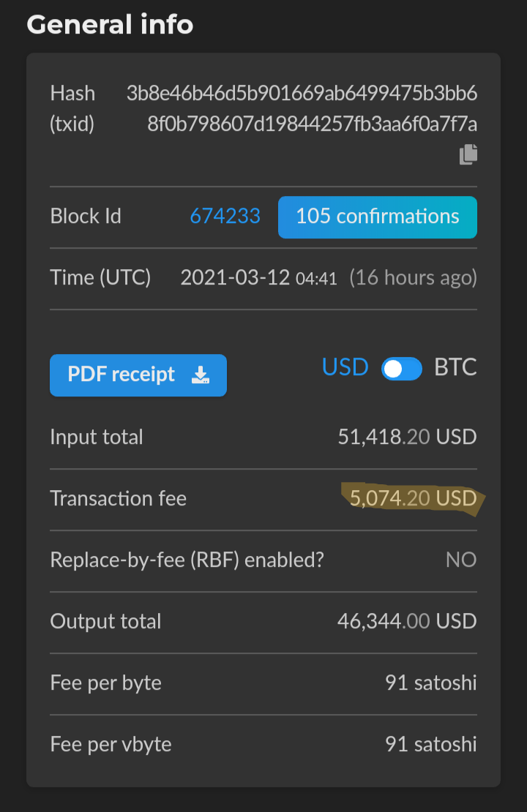This screenshot has width=527, height=812.
Task: Toggle the USD/BTC currency switch
Action: 402,369
